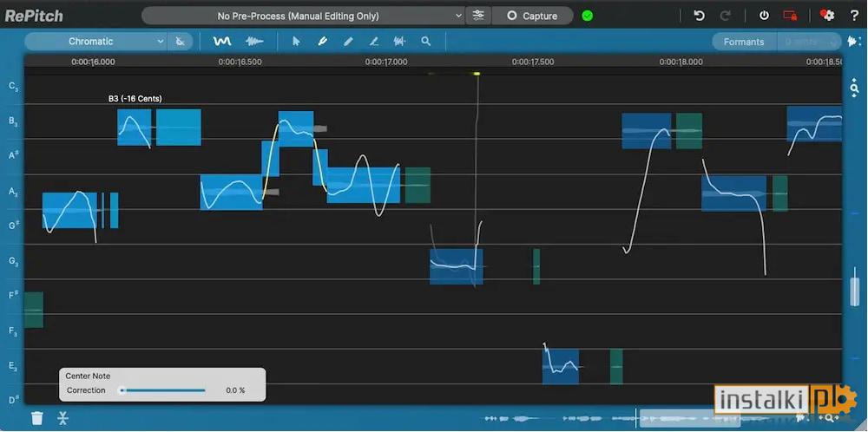Select the arrow pointer tool
The height and width of the screenshot is (432, 868).
pos(296,42)
